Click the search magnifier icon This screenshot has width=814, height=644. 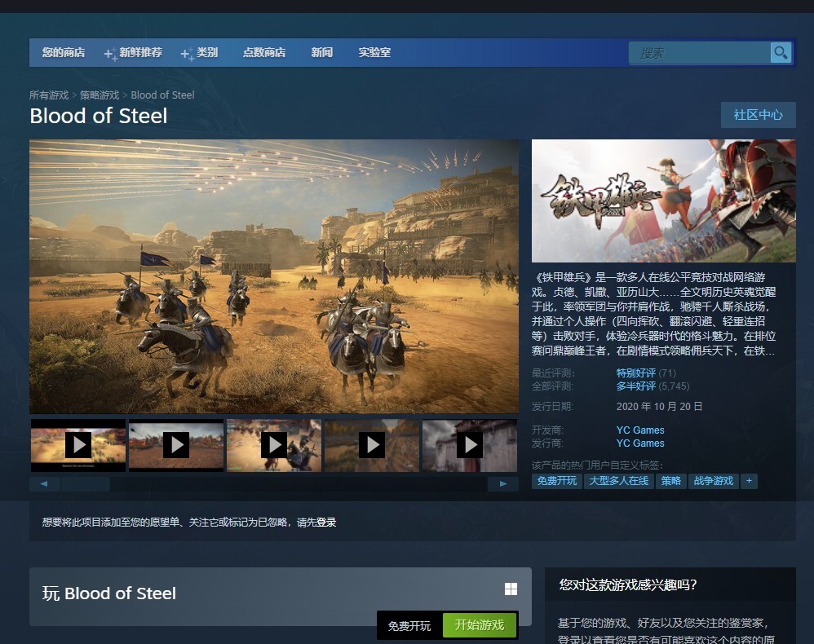781,52
